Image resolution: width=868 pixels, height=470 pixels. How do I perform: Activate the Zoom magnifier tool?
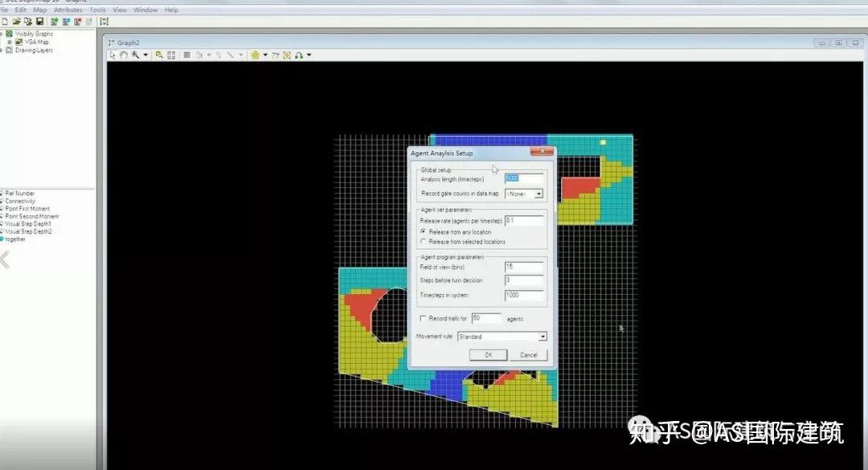click(x=136, y=55)
